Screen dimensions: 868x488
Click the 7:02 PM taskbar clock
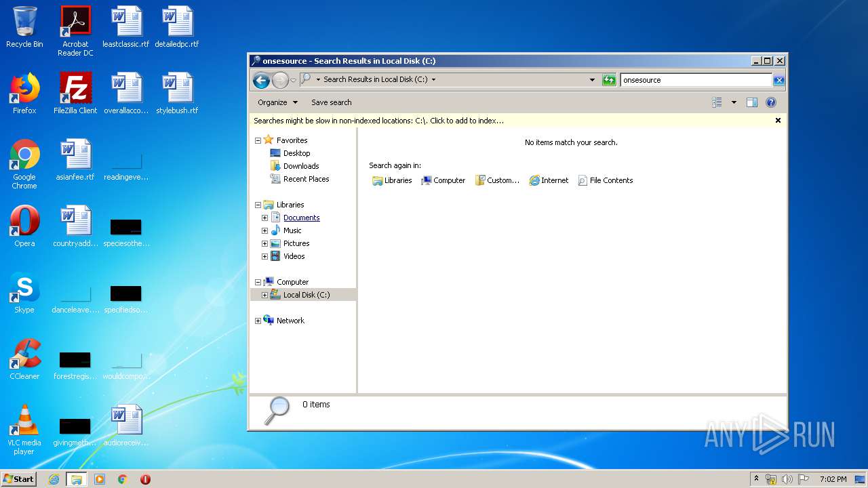coord(833,479)
